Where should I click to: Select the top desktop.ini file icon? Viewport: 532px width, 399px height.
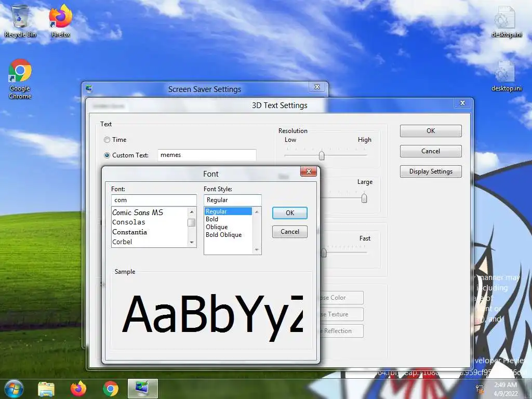click(506, 21)
